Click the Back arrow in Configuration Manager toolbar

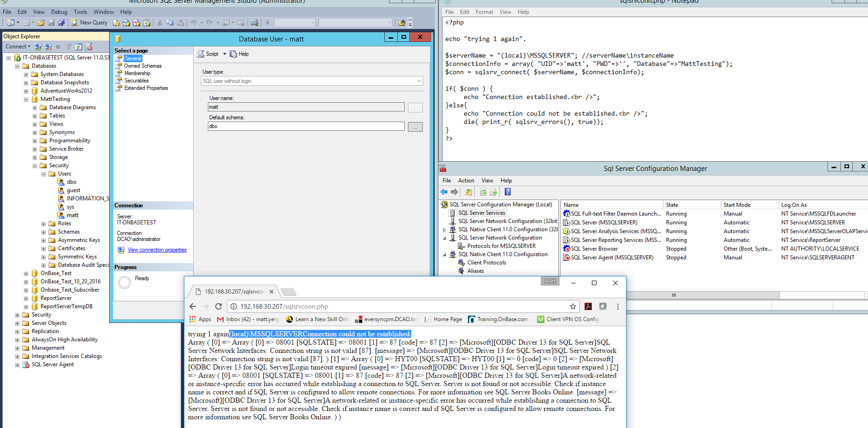444,192
